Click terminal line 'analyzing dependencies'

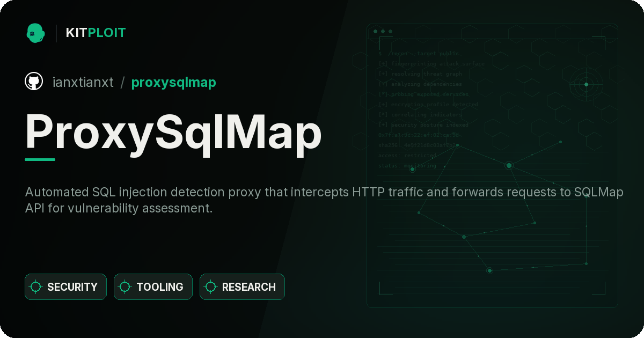click(420, 84)
